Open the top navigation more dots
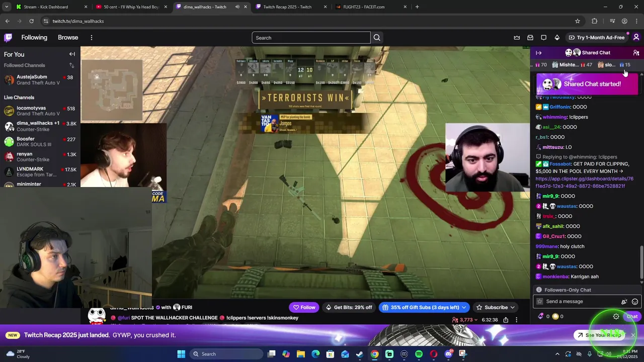The width and height of the screenshot is (644, 362). tap(91, 37)
